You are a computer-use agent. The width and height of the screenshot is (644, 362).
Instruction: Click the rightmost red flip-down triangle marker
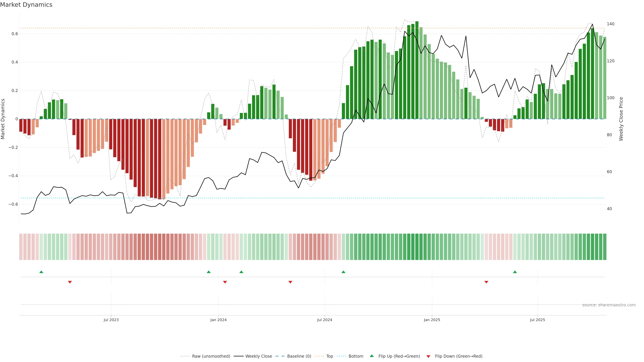(x=486, y=282)
